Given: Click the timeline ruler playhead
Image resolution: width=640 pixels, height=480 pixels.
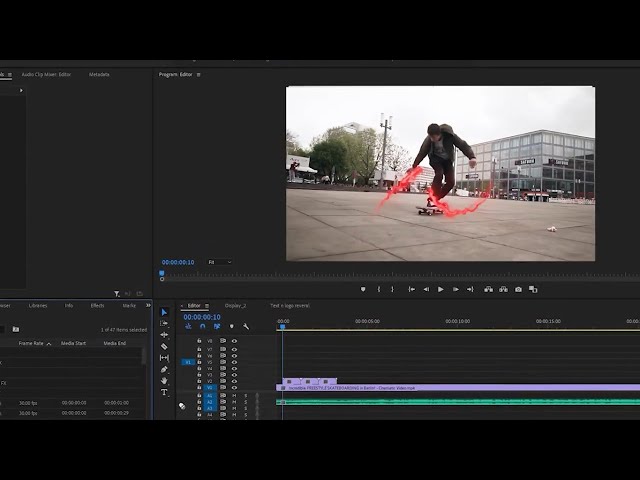Looking at the screenshot, I should [x=282, y=327].
